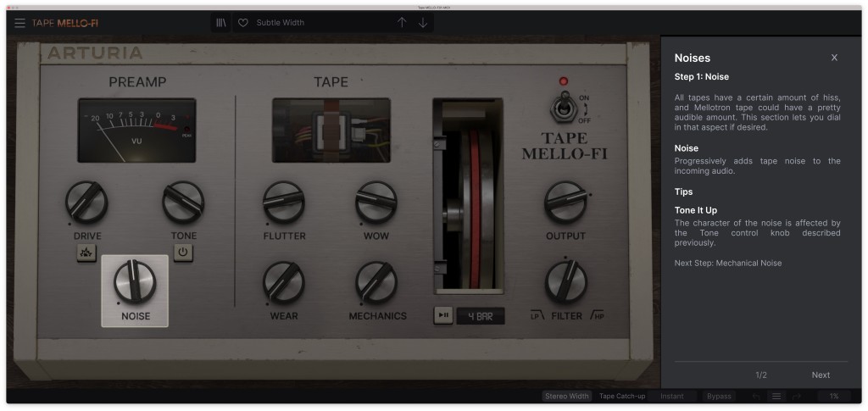This screenshot has width=868, height=411.
Task: Click the VU meter display
Action: coord(136,131)
